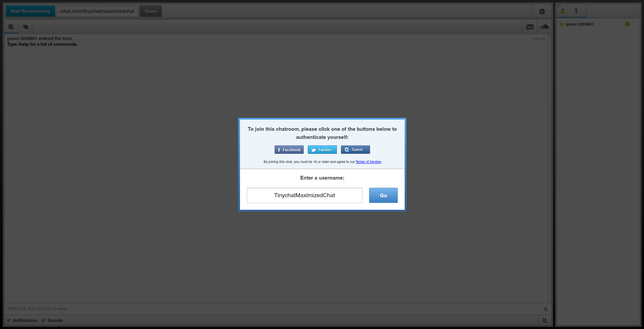
Task: Click the Start Broadcasting button
Action: click(30, 11)
